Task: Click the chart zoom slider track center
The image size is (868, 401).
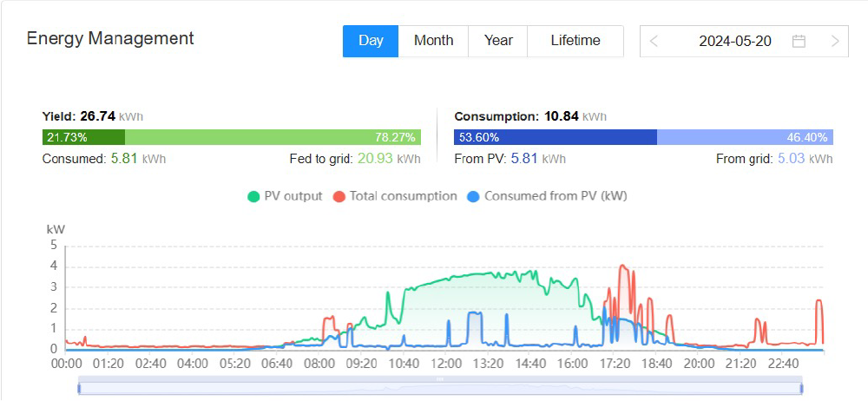Action: coord(440,387)
